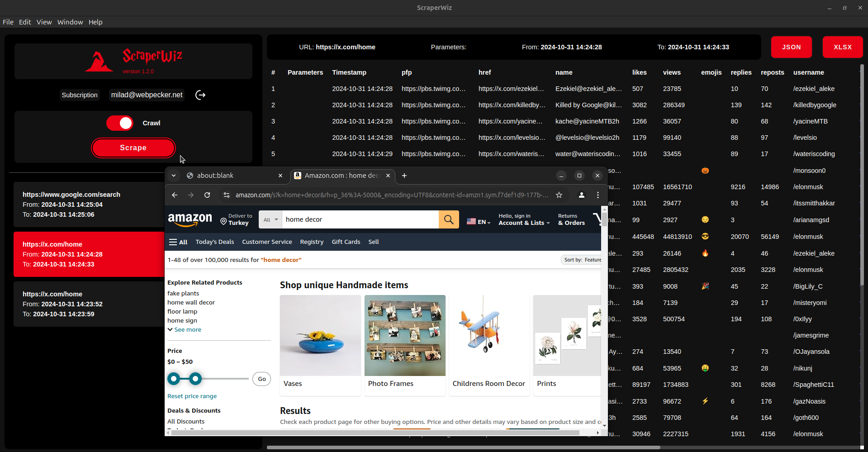Click the Sell link on Amazon

pos(374,242)
